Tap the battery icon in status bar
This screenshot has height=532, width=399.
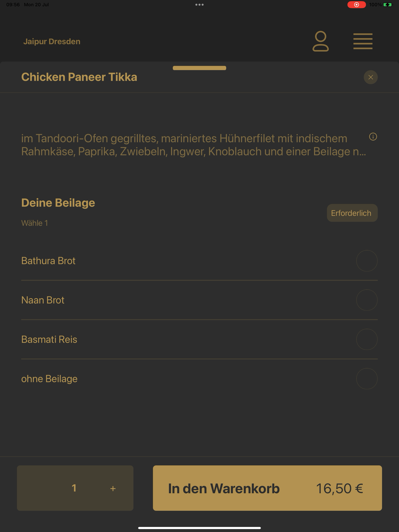point(388,4)
